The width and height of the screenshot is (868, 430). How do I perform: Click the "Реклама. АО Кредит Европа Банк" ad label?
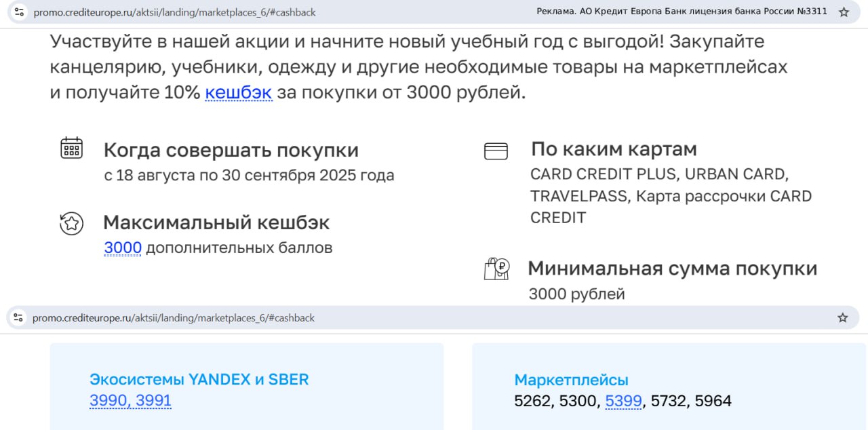point(682,12)
